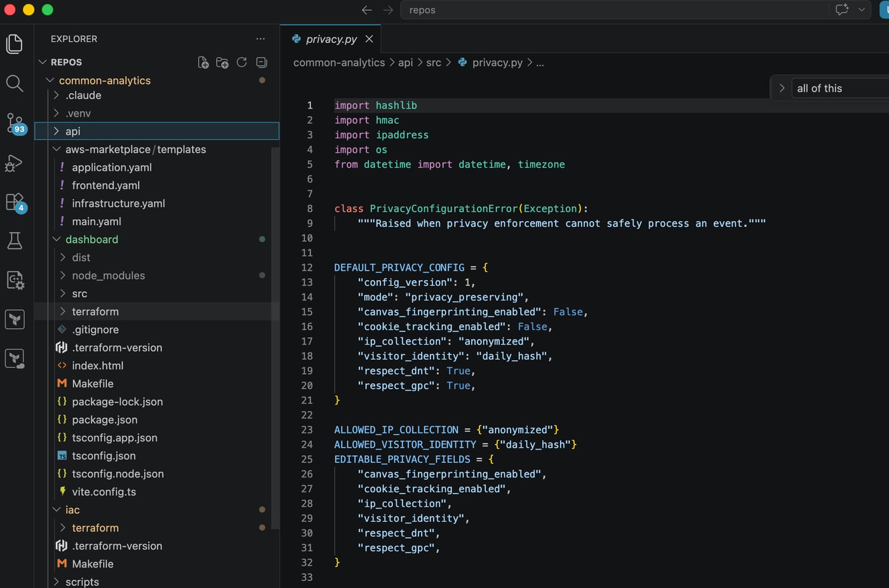The height and width of the screenshot is (588, 889).
Task: Click the New Folder icon in Explorer
Action: (x=222, y=62)
